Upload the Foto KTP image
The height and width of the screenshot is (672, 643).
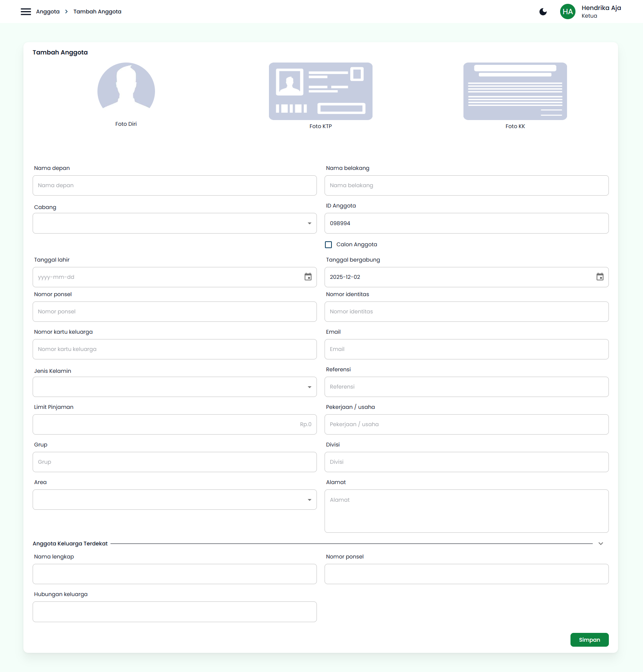tap(320, 91)
